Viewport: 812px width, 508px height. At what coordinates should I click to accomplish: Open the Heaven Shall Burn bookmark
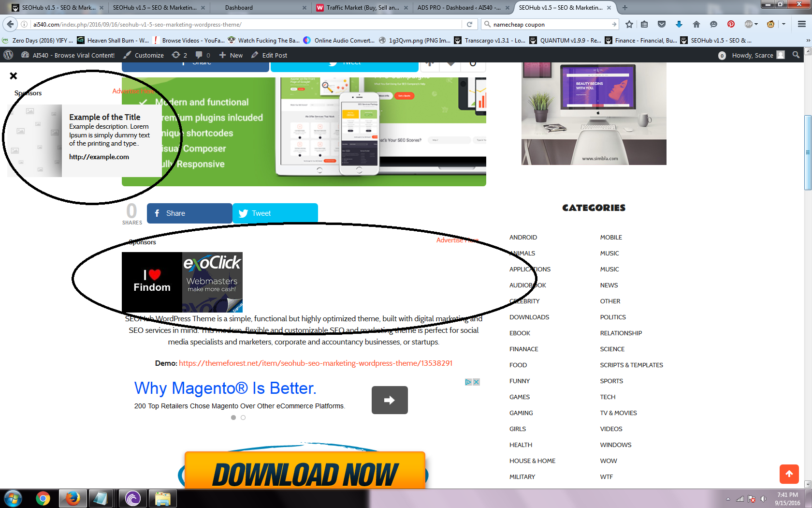(113, 40)
